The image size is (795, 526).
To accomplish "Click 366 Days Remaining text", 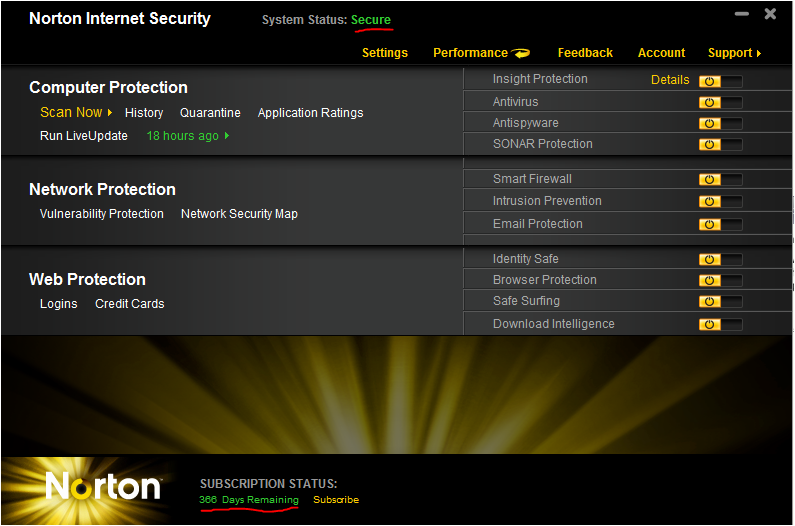I will 249,500.
